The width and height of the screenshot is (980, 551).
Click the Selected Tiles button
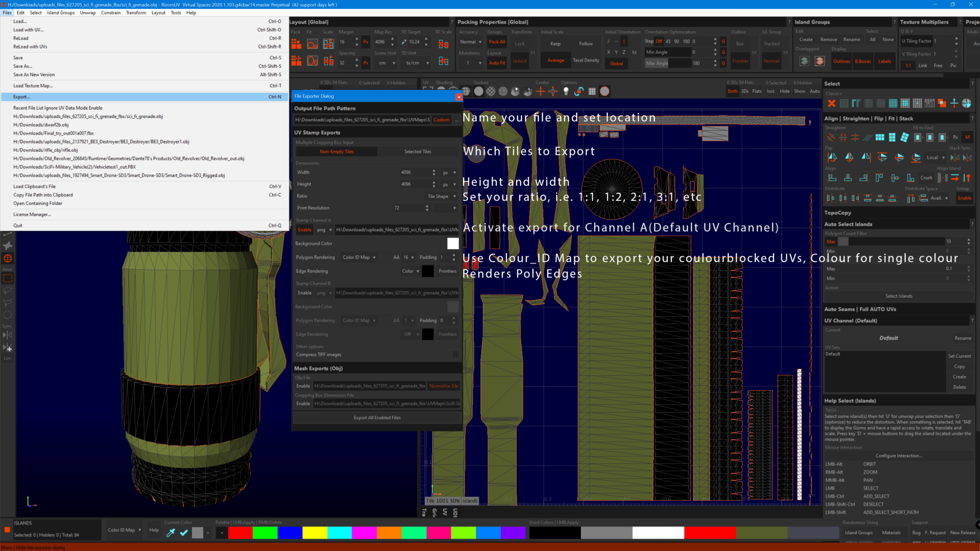click(x=418, y=152)
